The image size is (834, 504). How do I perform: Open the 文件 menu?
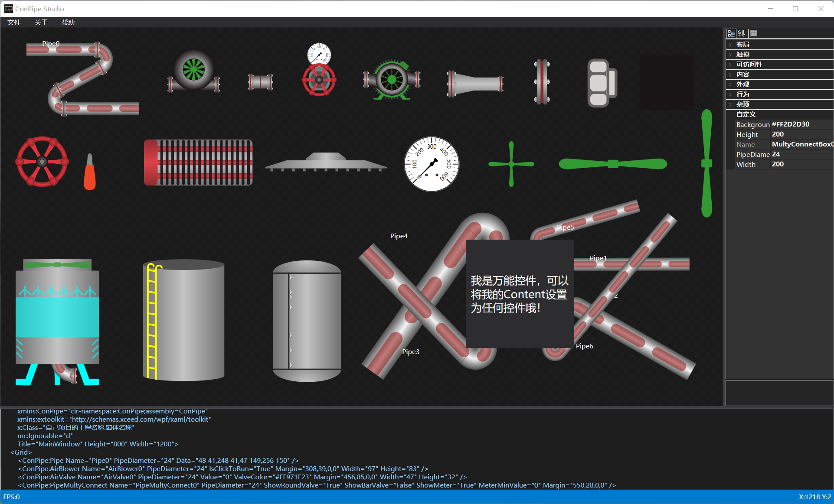tap(14, 23)
